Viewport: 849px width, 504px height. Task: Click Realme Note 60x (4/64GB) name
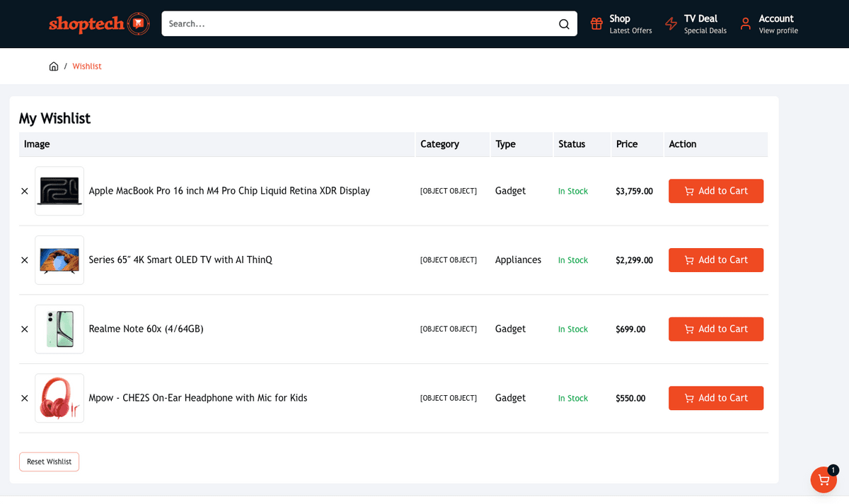tap(146, 329)
